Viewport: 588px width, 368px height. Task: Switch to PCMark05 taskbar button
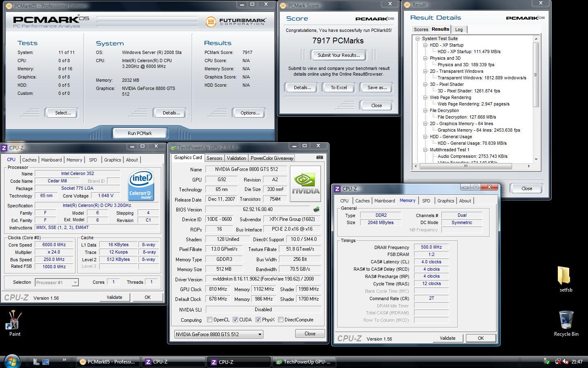(x=108, y=362)
